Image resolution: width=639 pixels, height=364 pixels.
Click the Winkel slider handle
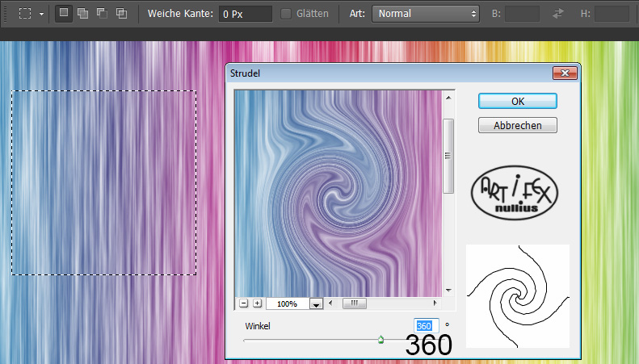[380, 340]
